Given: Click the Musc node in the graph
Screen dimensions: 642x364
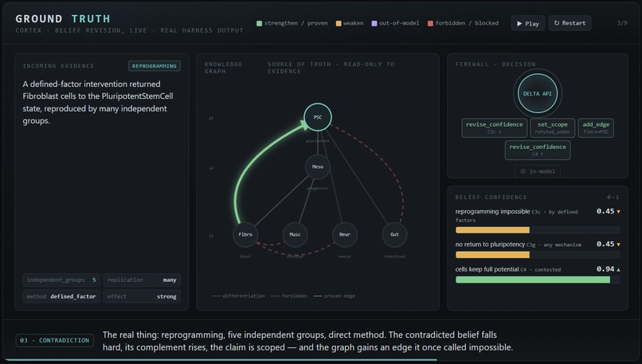Looking at the screenshot, I should [x=295, y=234].
